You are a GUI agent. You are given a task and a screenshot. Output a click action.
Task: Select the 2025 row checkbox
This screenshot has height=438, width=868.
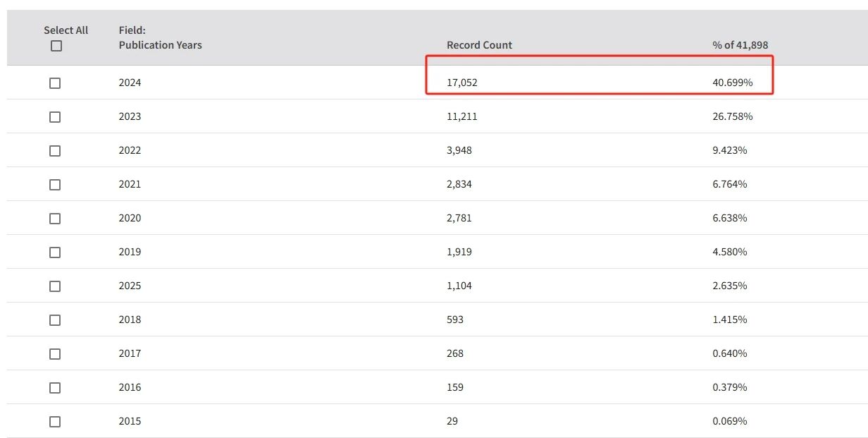click(55, 286)
